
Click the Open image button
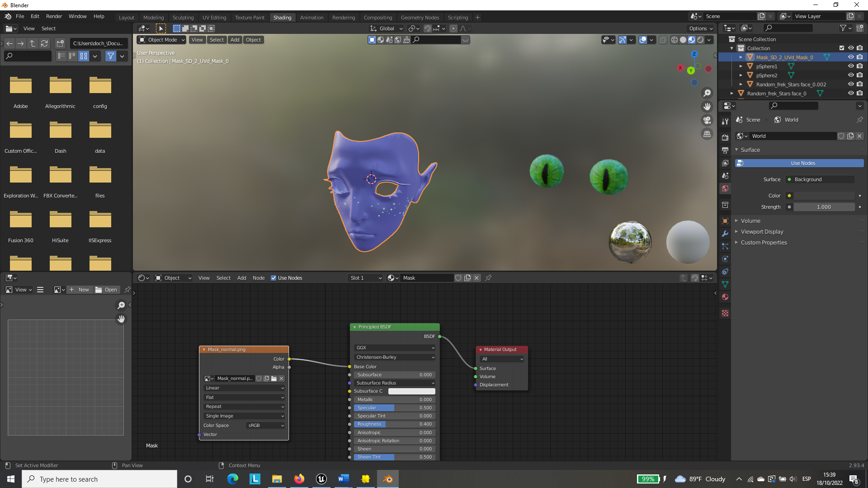pyautogui.click(x=107, y=290)
